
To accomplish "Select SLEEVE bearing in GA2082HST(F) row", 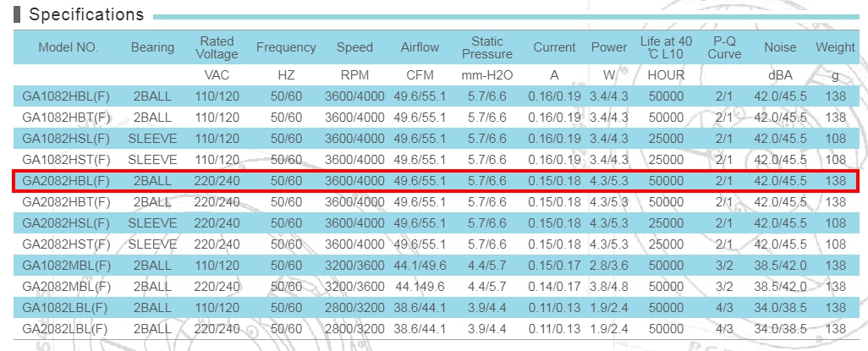I will click(152, 244).
